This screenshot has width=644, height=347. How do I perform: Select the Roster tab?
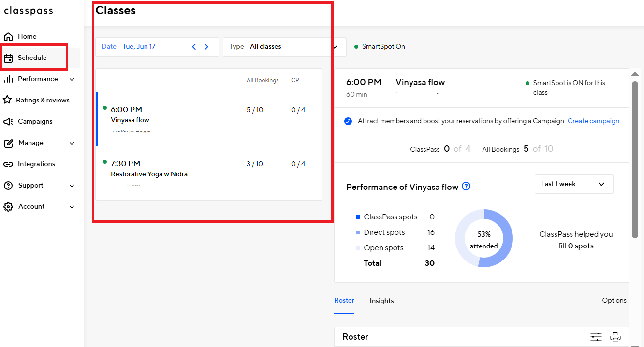(344, 300)
